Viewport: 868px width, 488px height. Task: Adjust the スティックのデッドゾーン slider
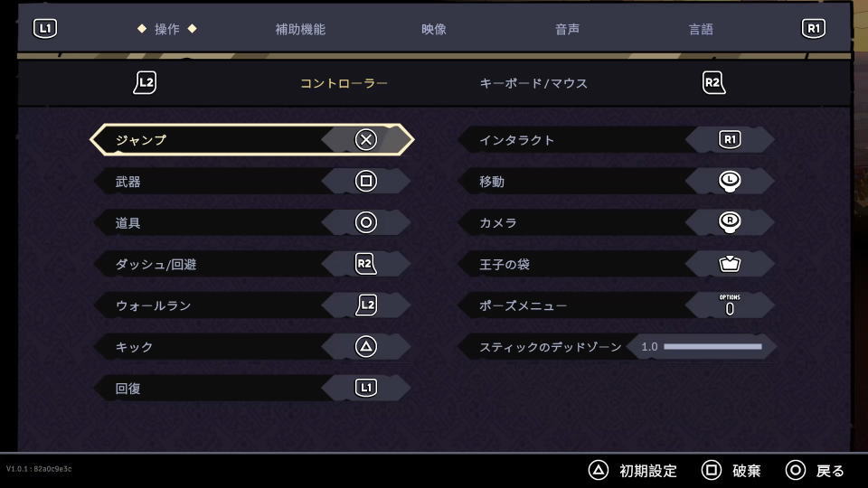click(x=712, y=347)
